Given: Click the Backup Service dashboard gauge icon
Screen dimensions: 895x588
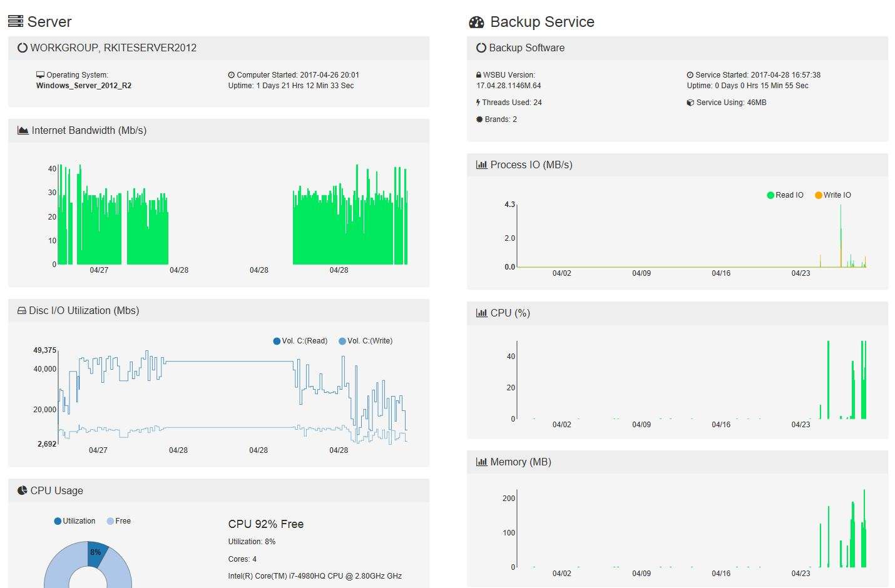Looking at the screenshot, I should tap(476, 23).
